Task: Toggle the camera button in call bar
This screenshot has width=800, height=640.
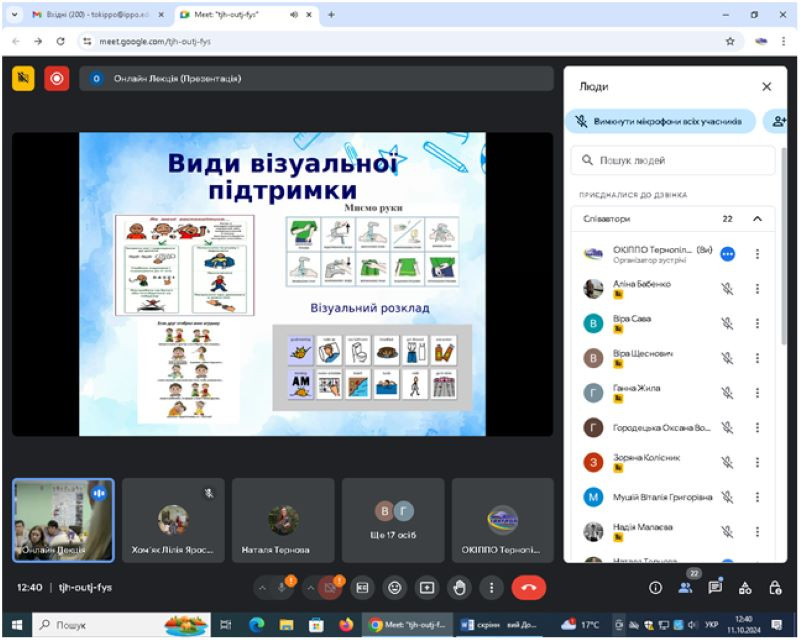Action: [330, 588]
